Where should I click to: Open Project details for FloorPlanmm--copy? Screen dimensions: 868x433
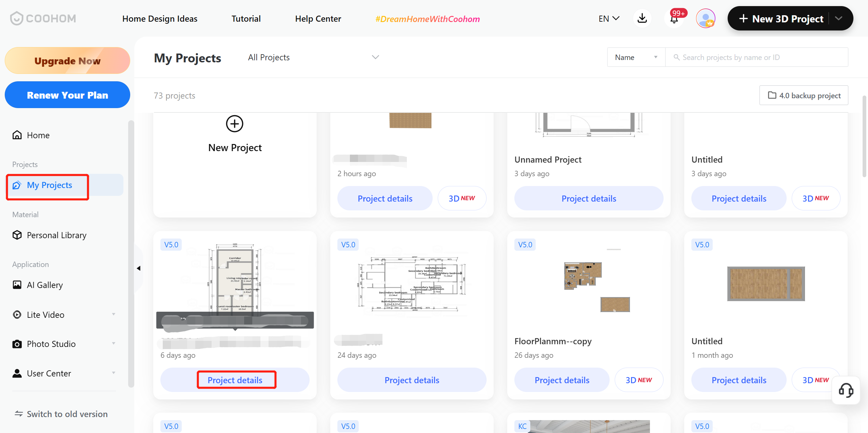562,380
